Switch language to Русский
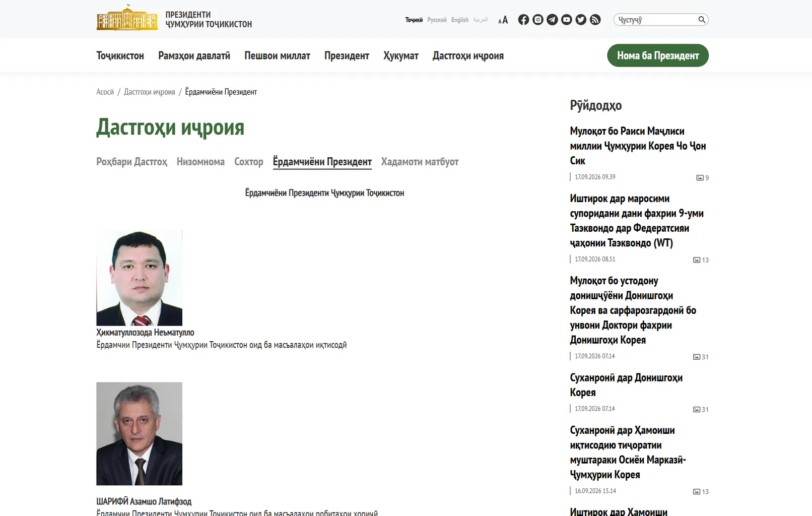 pyautogui.click(x=437, y=20)
